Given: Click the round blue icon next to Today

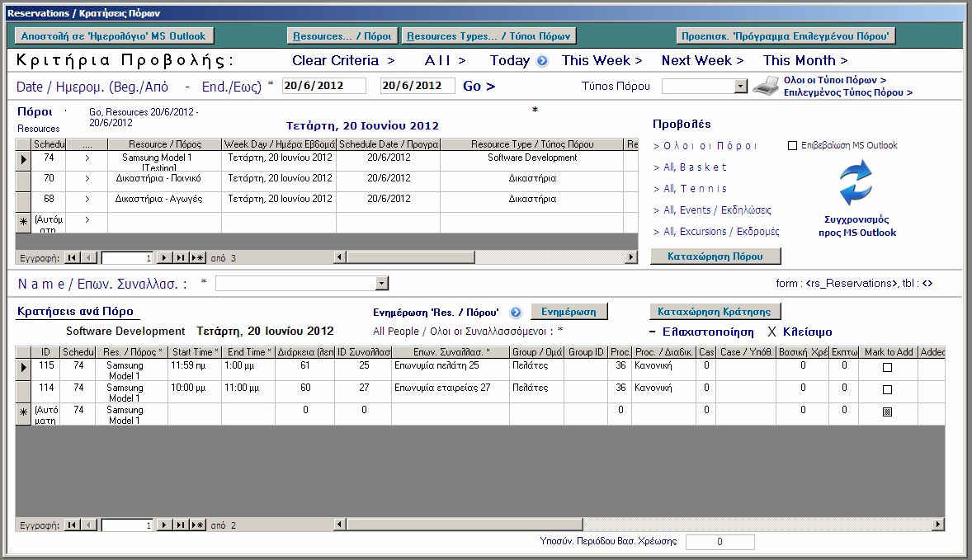Looking at the screenshot, I should (542, 61).
